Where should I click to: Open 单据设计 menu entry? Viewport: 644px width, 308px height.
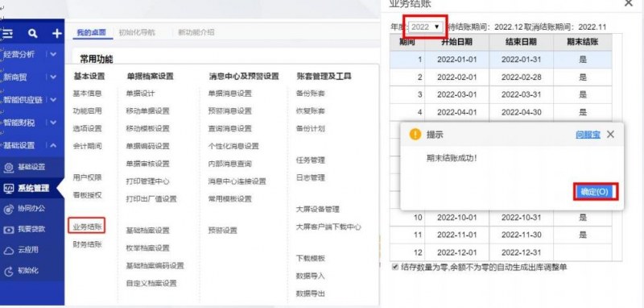click(140, 94)
